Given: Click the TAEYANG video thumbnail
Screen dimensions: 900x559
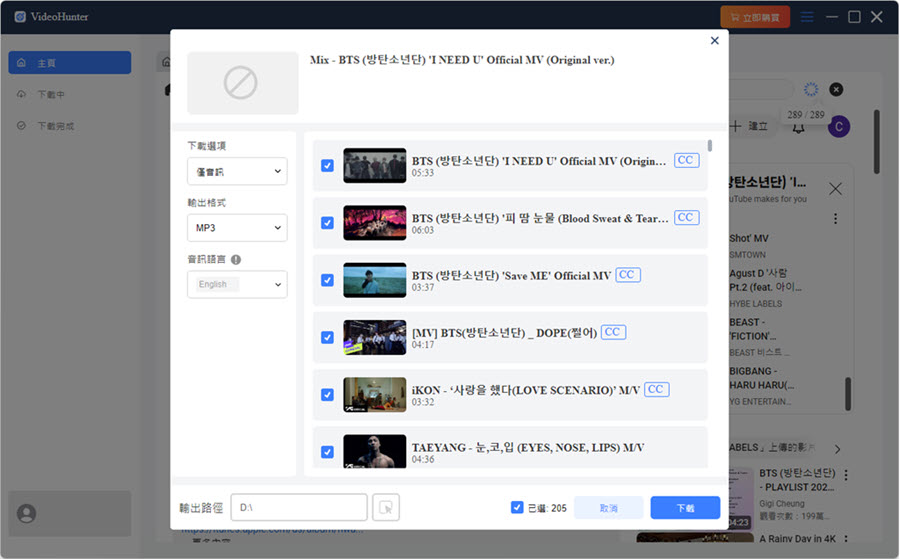Looking at the screenshot, I should coord(374,451).
